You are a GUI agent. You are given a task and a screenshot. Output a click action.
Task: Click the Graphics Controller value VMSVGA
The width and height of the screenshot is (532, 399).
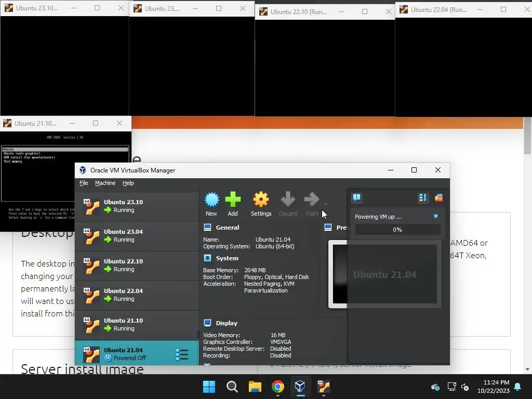pos(281,342)
